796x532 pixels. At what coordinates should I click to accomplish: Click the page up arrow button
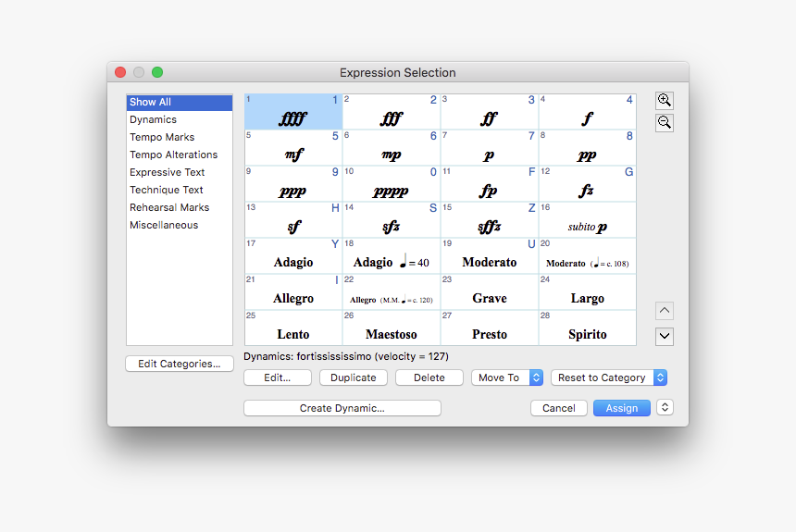tap(665, 310)
